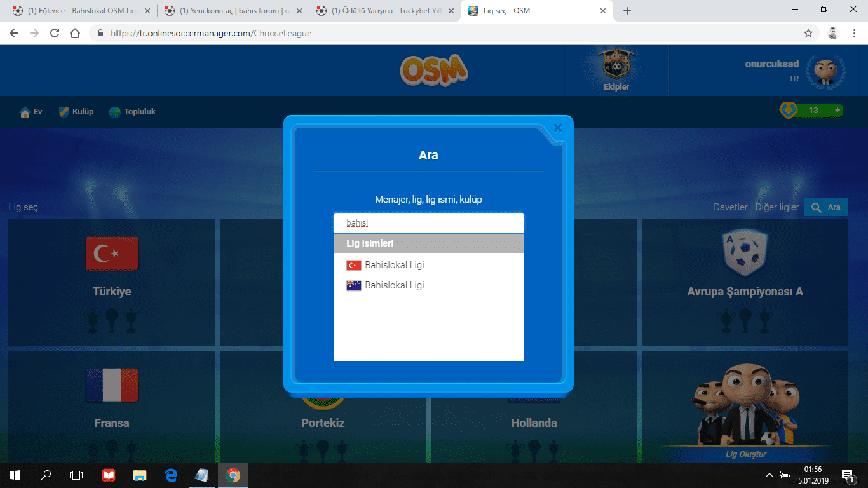The height and width of the screenshot is (488, 868).
Task: Open Topluluk community menu
Action: pyautogui.click(x=132, y=112)
